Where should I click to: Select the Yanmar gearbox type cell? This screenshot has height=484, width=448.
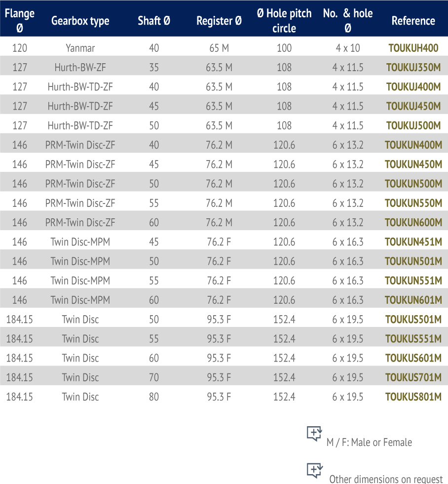click(80, 48)
